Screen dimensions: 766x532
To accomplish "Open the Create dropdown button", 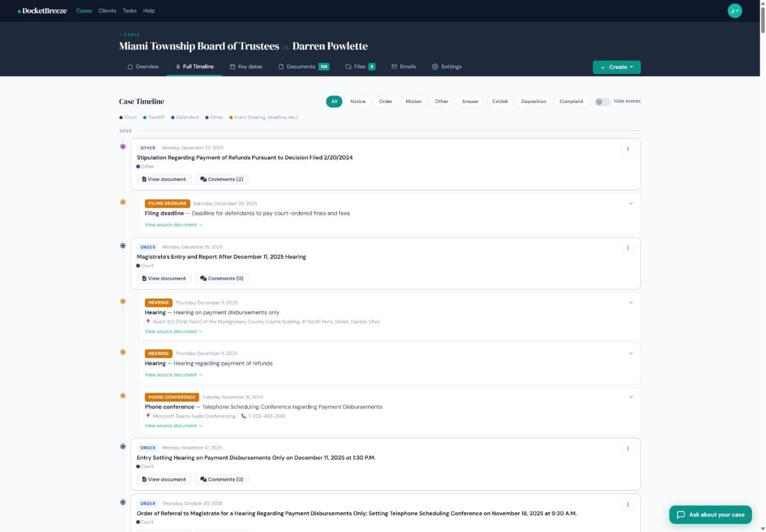I will [x=616, y=67].
